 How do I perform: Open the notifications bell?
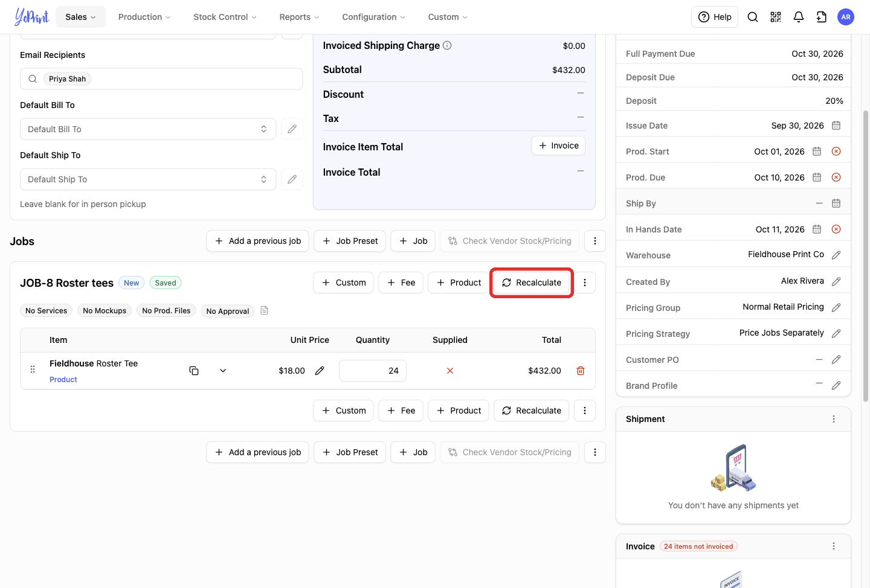point(799,17)
